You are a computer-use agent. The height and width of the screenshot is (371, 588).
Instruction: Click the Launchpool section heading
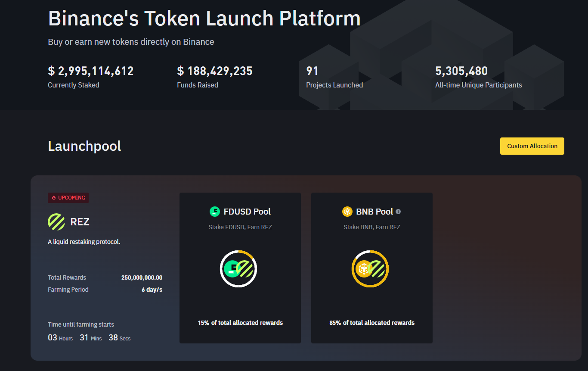pyautogui.click(x=84, y=146)
